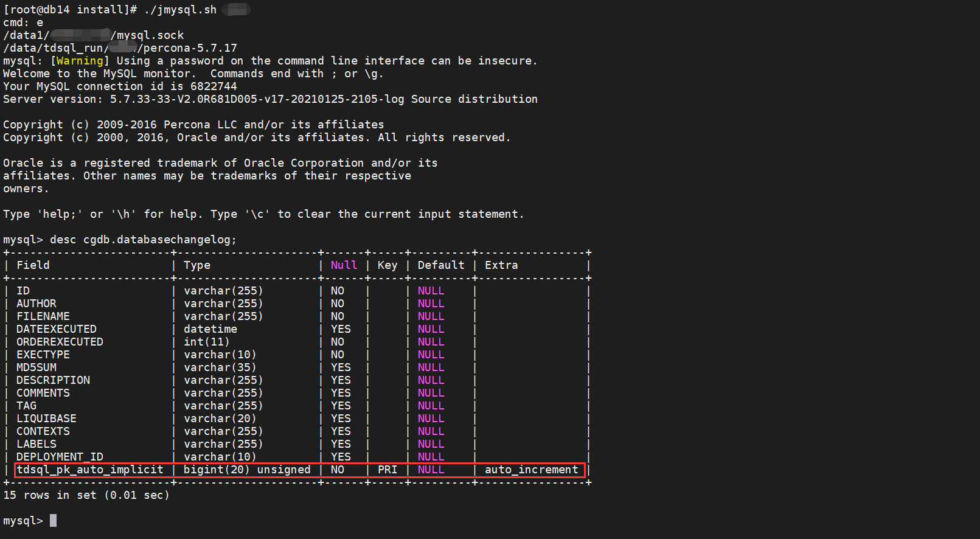Click varchar(255) in the COMMENTS row
This screenshot has width=980, height=539.
223,393
